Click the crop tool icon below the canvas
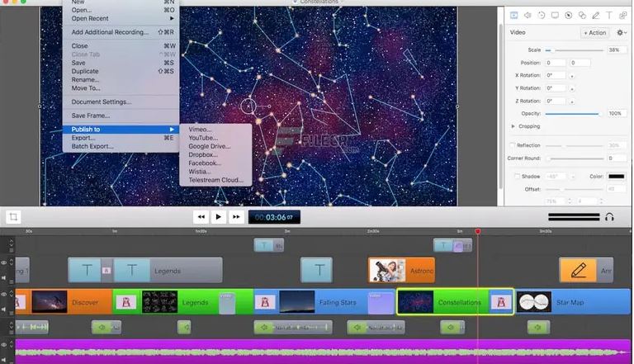Image resolution: width=634 pixels, height=364 pixels. [13, 217]
